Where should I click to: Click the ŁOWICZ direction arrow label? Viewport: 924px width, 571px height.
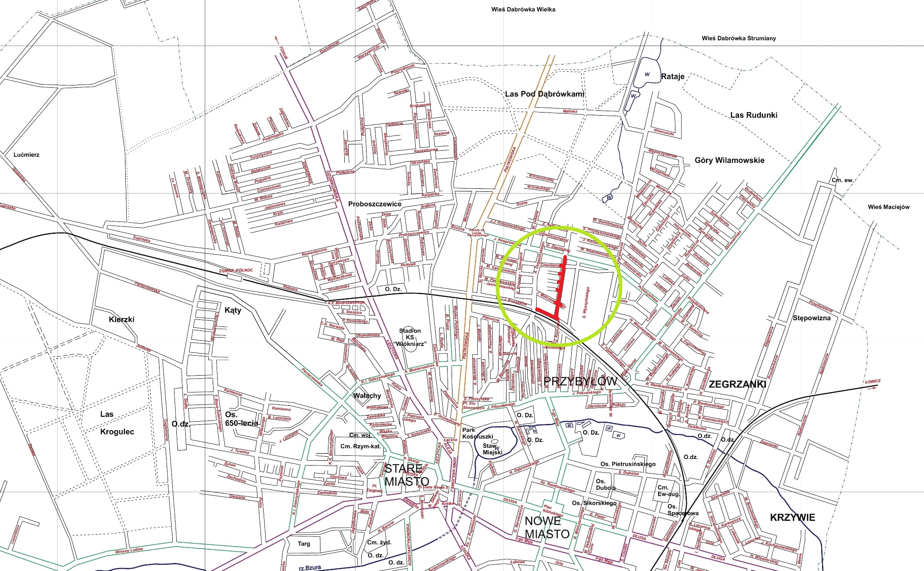click(872, 382)
